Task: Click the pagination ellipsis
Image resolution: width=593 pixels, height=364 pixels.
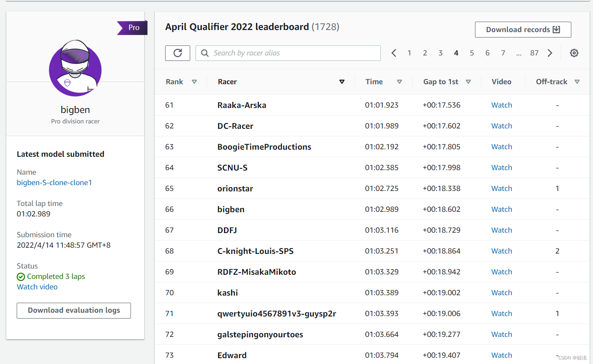Action: point(519,54)
